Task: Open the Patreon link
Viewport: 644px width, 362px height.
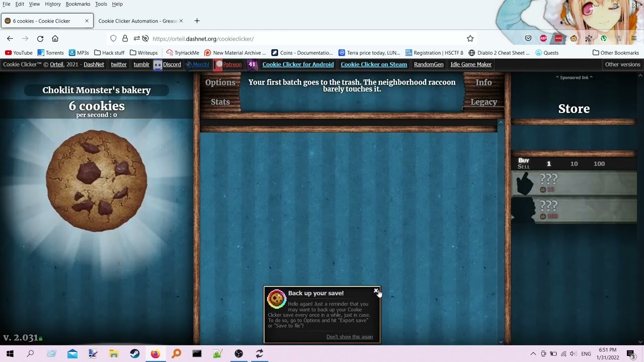Action: (x=228, y=64)
